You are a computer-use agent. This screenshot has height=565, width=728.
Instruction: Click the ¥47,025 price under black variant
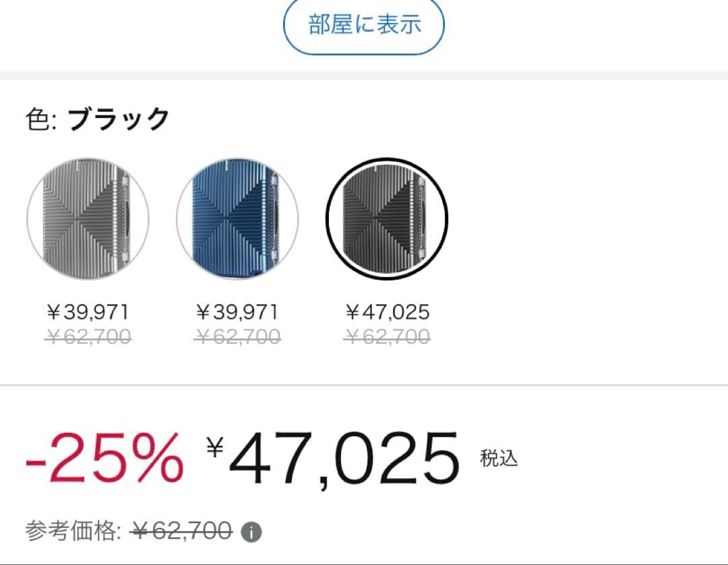click(x=388, y=311)
